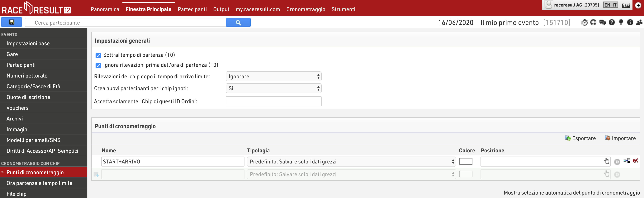Image resolution: width=644 pixels, height=198 pixels.
Task: Click the START+ARRIVO name field
Action: pyautogui.click(x=173, y=162)
